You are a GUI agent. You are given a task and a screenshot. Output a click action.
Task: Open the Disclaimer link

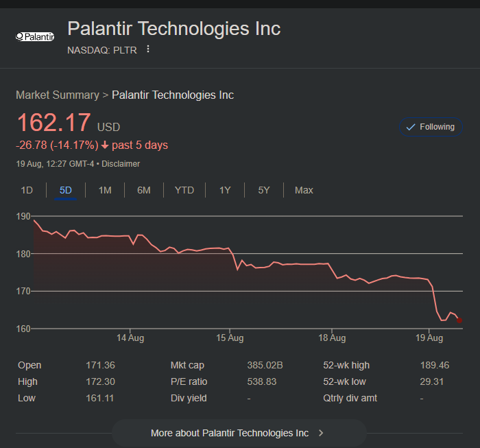[121, 164]
